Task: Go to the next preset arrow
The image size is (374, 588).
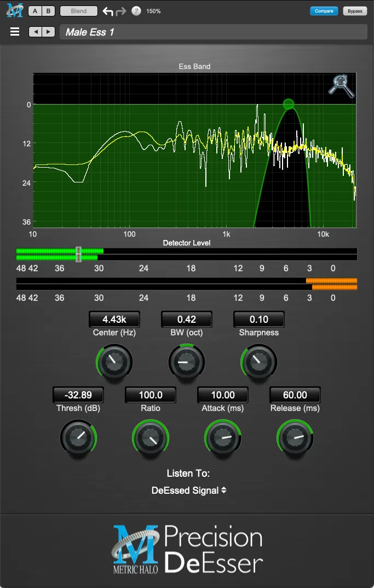Action: 49,32
